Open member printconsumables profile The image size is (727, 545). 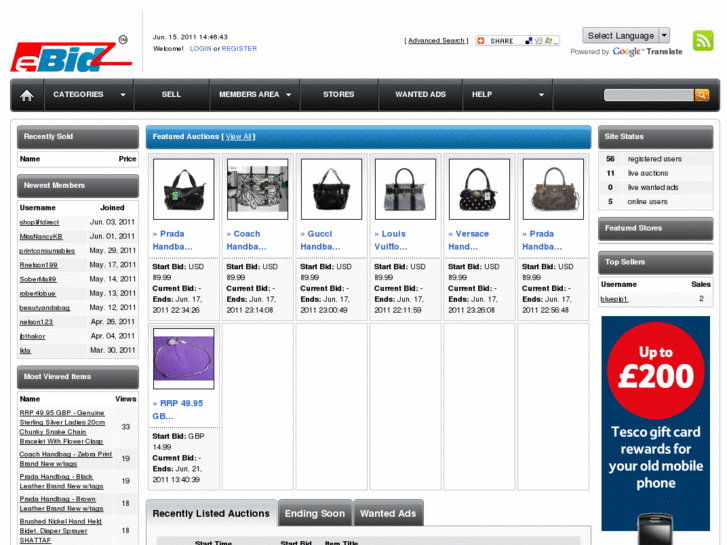tap(47, 251)
